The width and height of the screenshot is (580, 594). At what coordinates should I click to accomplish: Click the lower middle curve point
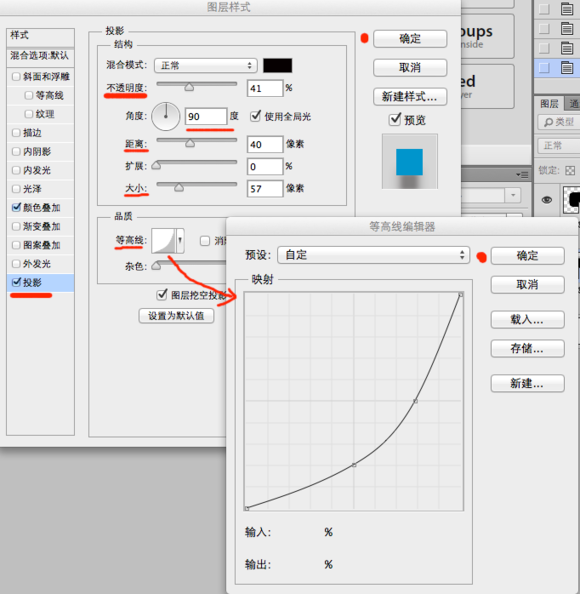pos(354,465)
